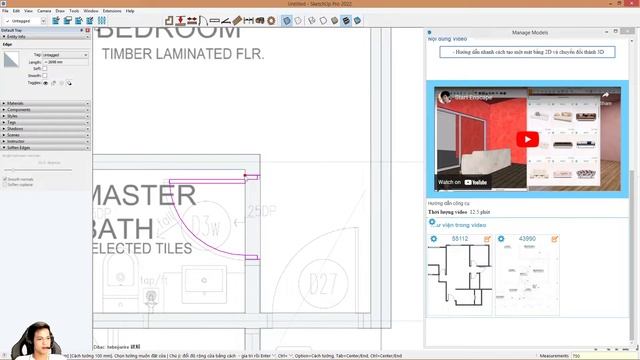Click the last blue style icon in toolbar
This screenshot has height=360, width=640.
tap(358, 20)
